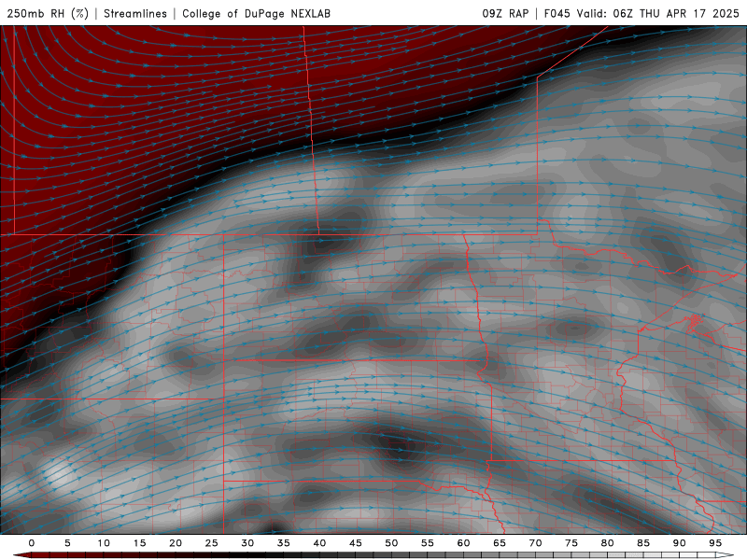Image resolution: width=747 pixels, height=560 pixels.
Task: Select the 35 value on the RH scale
Action: pyautogui.click(x=284, y=543)
